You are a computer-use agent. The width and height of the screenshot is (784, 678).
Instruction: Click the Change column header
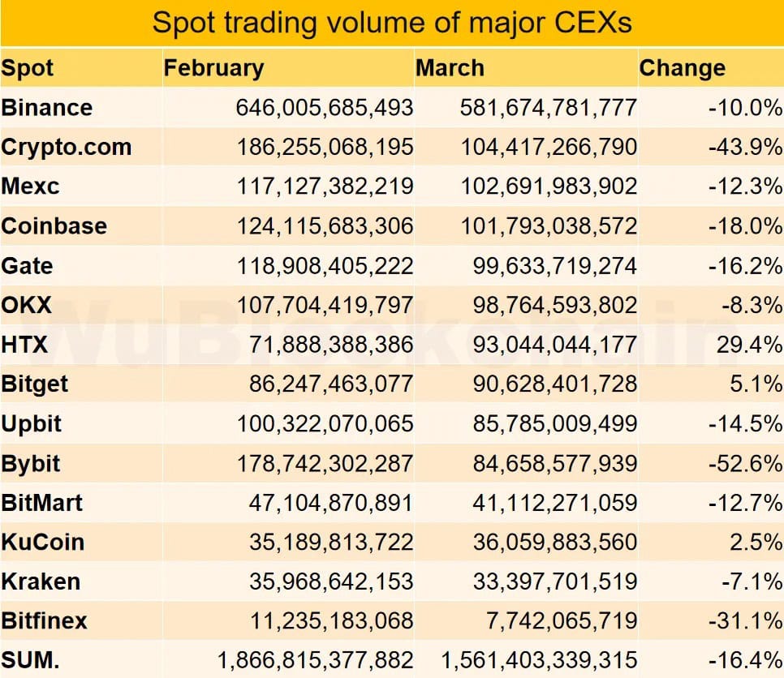tap(682, 68)
